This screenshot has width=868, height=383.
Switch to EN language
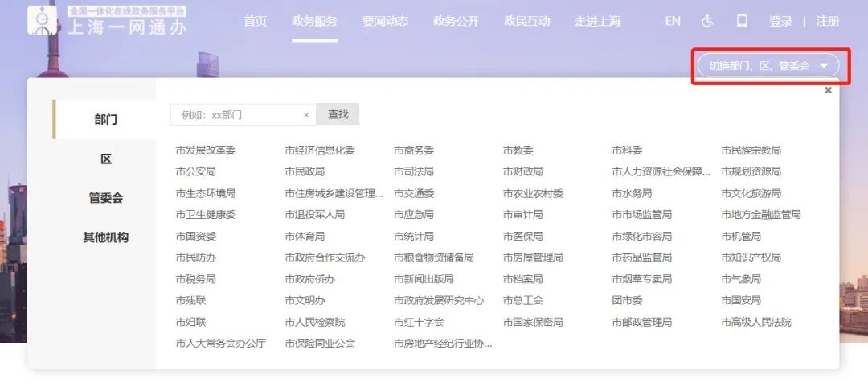[x=673, y=22]
